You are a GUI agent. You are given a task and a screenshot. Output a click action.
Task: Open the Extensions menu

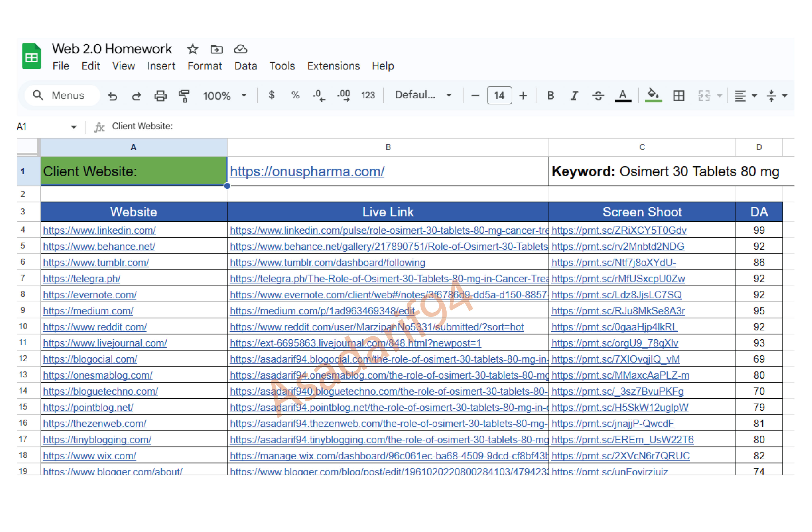click(x=333, y=66)
